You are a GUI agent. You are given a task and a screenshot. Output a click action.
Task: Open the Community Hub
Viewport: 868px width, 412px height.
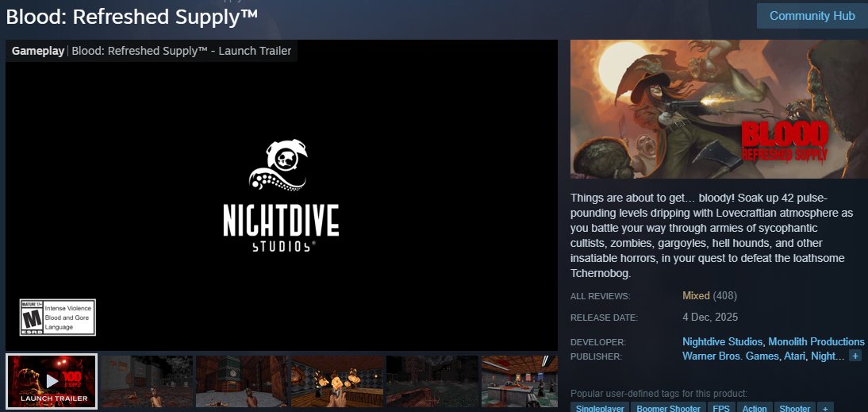coord(812,16)
